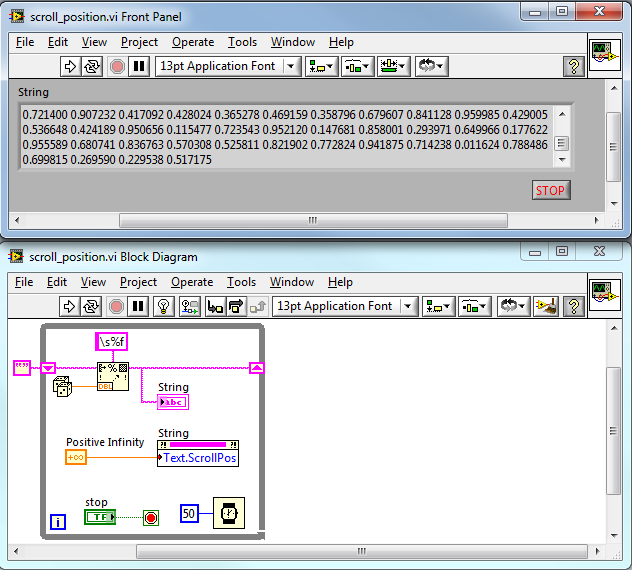This screenshot has height=570, width=632.
Task: Open Context Help in Front Panel window
Action: coord(574,66)
